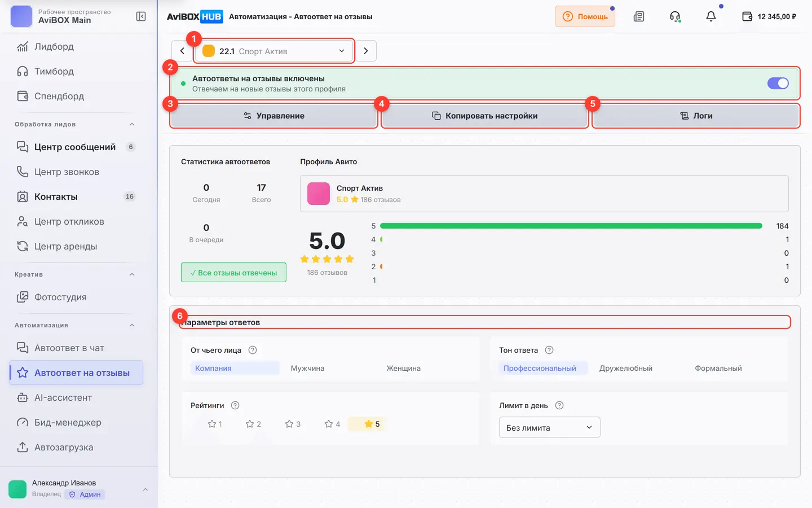Viewport: 812px width, 508px height.
Task: Go to Фотостудия in the sidebar
Action: coord(76,297)
